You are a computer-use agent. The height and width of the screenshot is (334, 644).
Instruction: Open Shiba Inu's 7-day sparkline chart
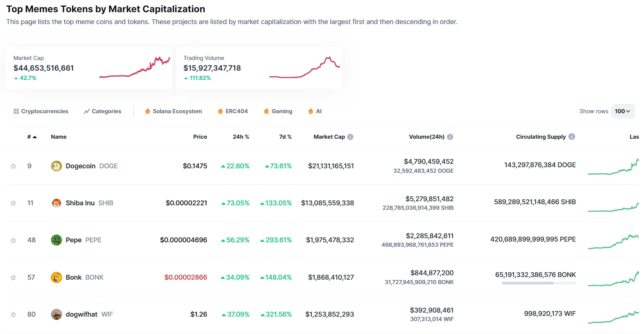[613, 207]
